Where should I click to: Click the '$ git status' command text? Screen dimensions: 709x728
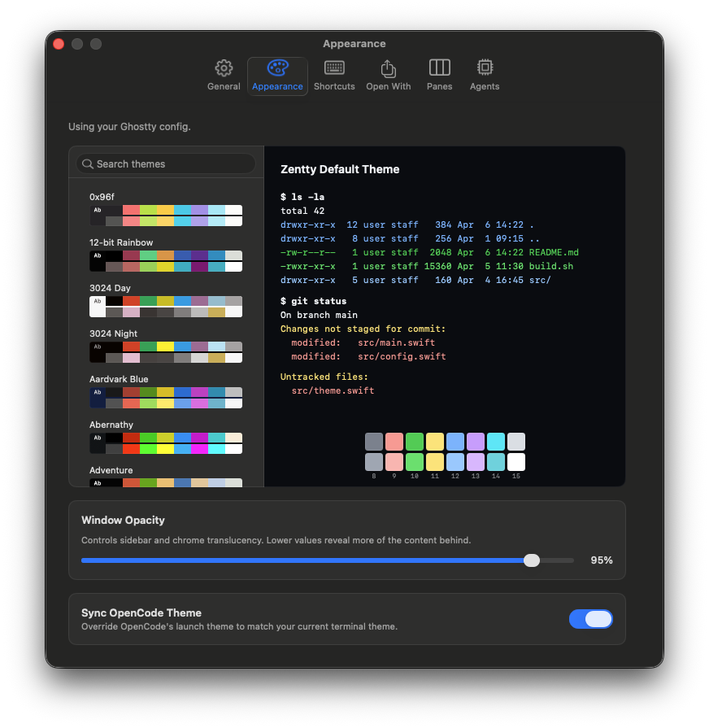[x=313, y=301]
